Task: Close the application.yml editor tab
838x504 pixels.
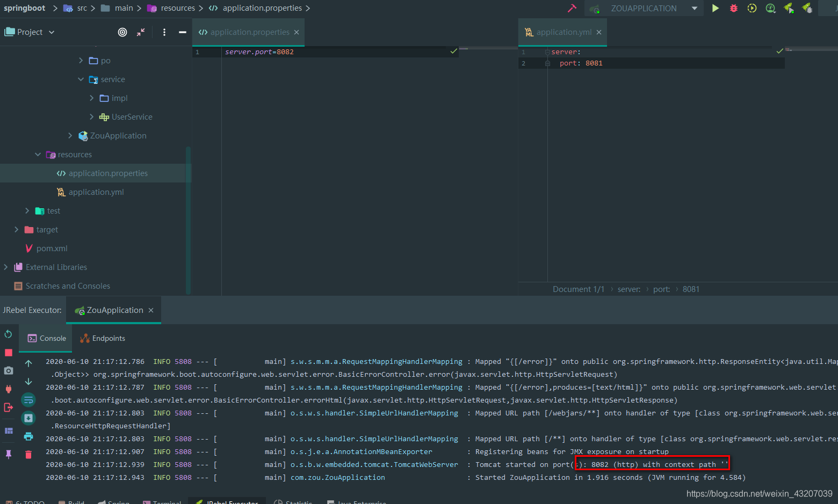Action: tap(599, 32)
